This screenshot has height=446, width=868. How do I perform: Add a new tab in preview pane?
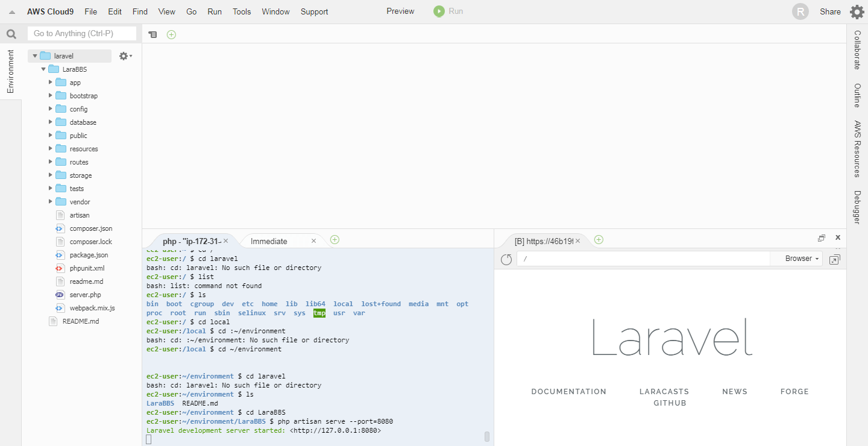click(599, 240)
